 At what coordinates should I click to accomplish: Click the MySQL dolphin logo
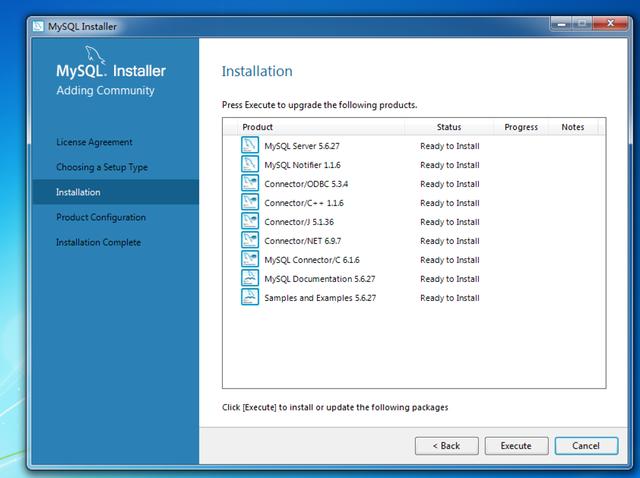(95, 55)
